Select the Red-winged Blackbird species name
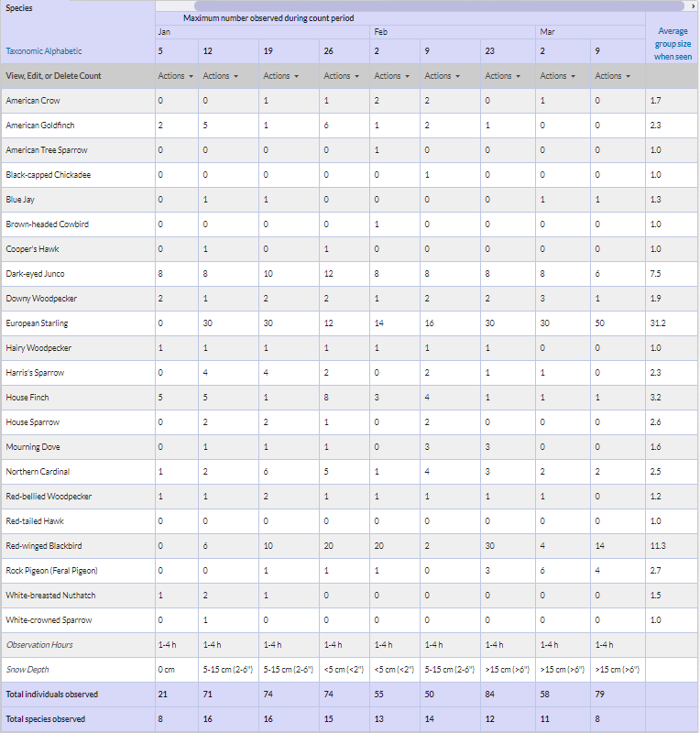700x733 pixels. tap(44, 546)
